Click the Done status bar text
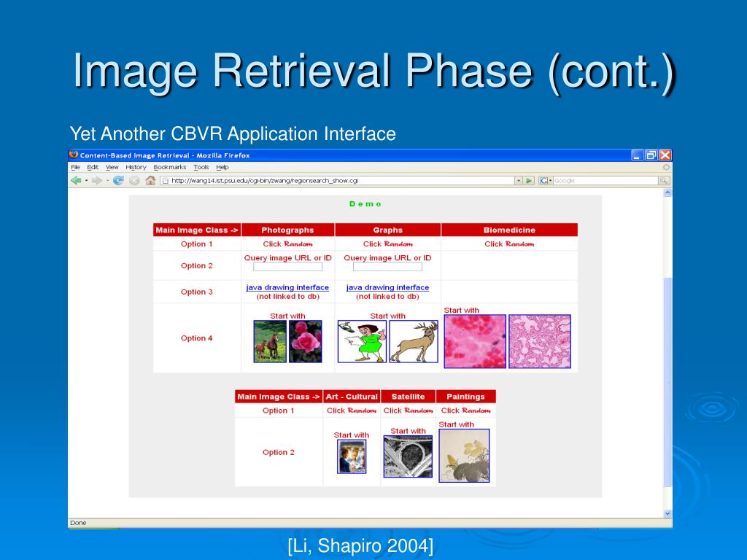This screenshot has height=560, width=747. (x=78, y=522)
